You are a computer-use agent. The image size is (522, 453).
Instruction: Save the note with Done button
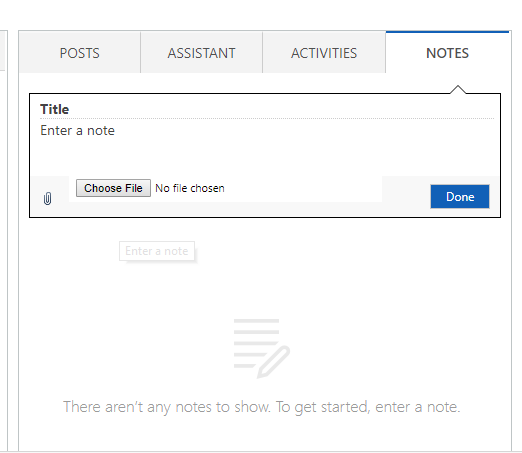click(x=460, y=197)
